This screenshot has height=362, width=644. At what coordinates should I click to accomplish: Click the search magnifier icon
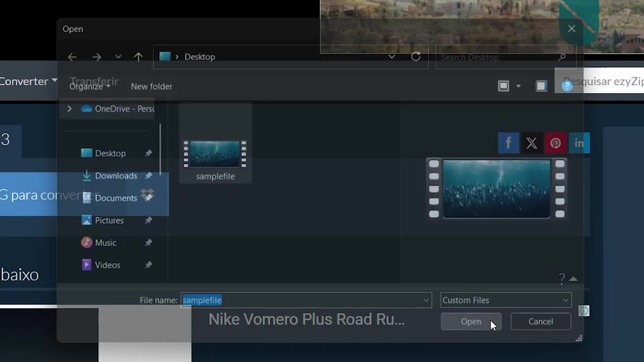click(562, 57)
